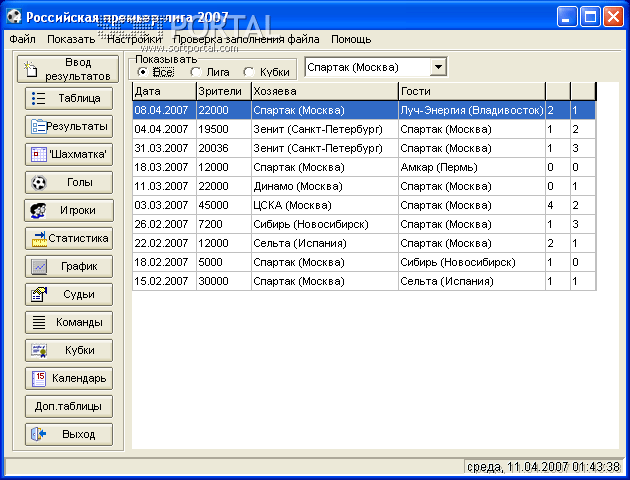Select the 03.03.2007 date cell

coord(164,205)
